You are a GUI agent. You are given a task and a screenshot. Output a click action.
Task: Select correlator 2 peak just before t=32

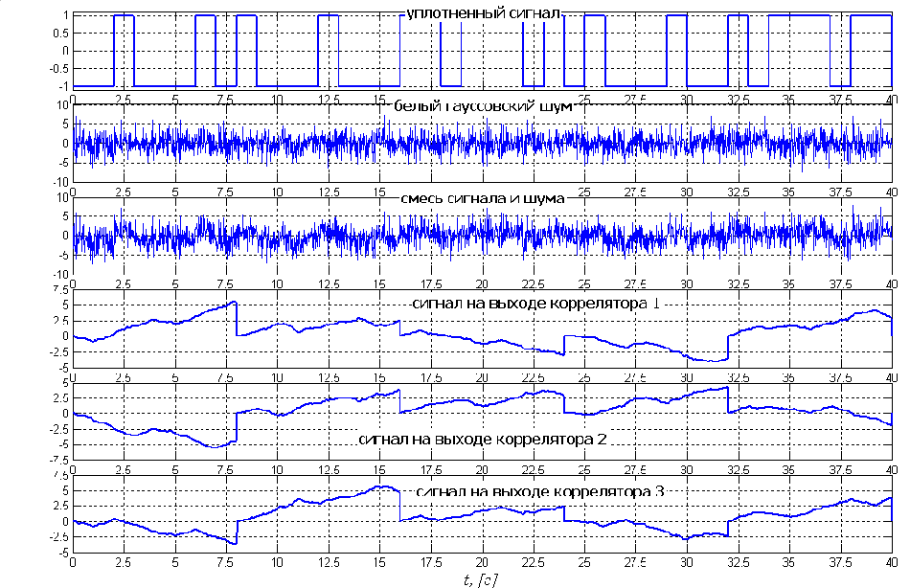coord(725,388)
